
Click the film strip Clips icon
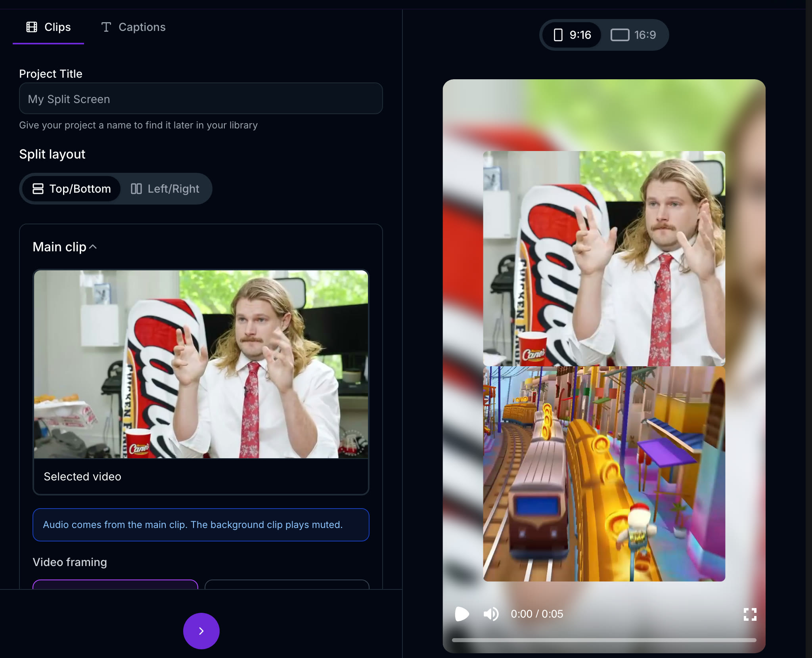coord(32,27)
